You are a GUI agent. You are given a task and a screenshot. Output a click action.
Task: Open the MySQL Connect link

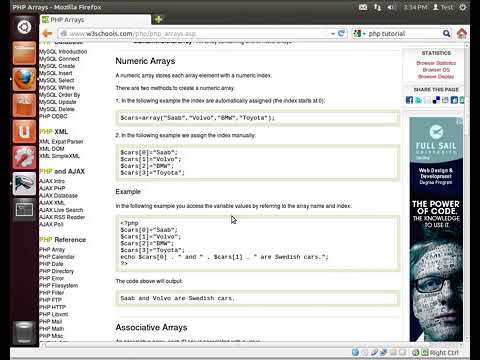point(59,59)
